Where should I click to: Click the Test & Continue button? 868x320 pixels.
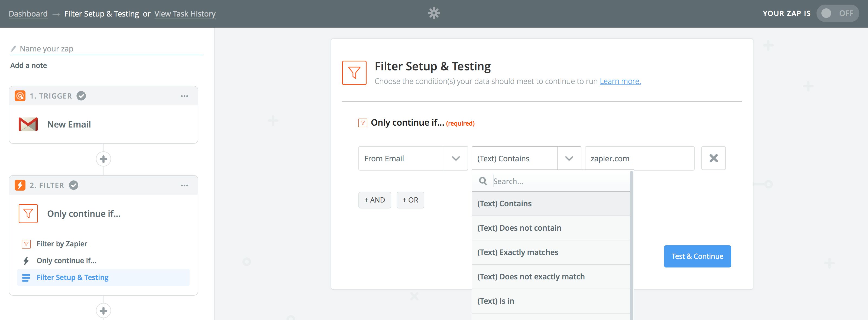click(x=697, y=256)
